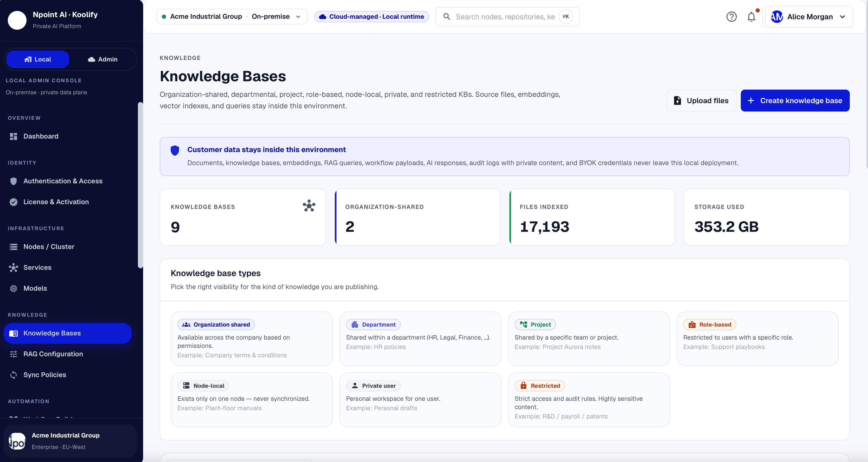Click the Role-based badge icon
The width and height of the screenshot is (868, 462).
click(692, 325)
